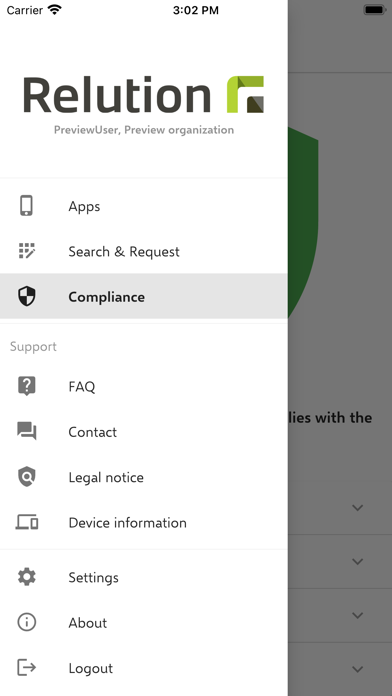Tap the Logout arrow icon
Viewport: 392px width, 696px height.
click(x=27, y=668)
